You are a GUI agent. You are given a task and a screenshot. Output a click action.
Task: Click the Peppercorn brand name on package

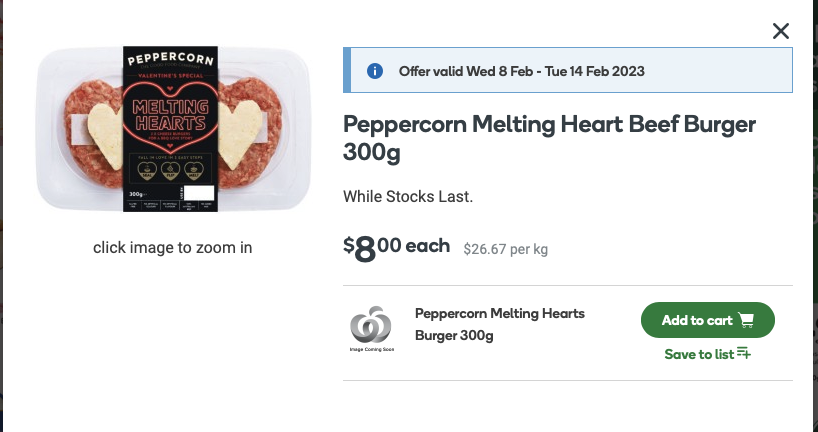[171, 58]
